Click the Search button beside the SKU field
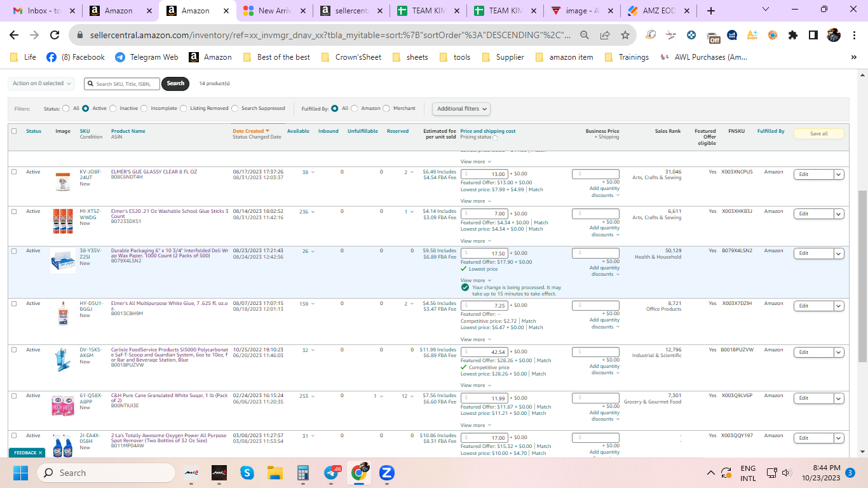The image size is (868, 488). pos(175,83)
